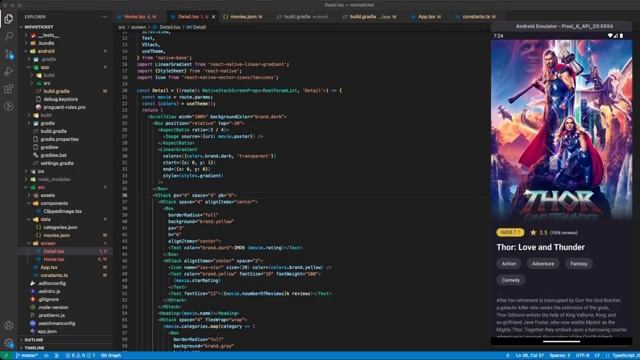Expand the OUTLINE section
Image resolution: width=640 pixels, height=360 pixels.
coord(33,340)
